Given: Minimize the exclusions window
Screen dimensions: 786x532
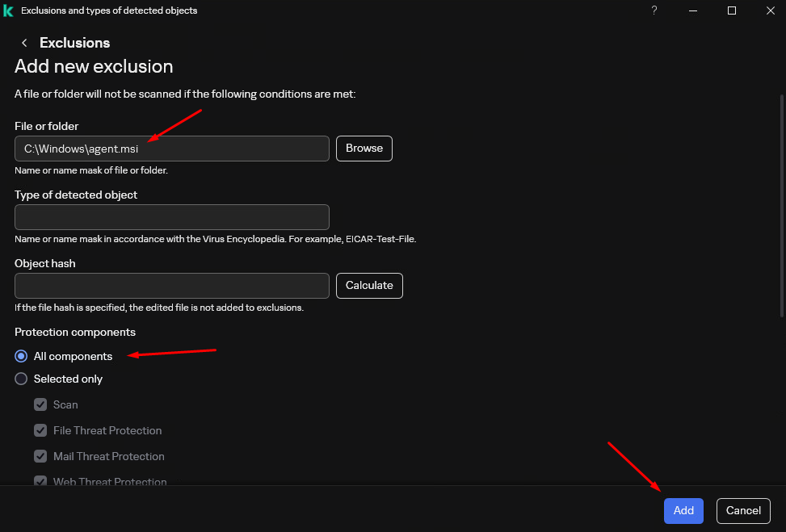Looking at the screenshot, I should tap(693, 10).
